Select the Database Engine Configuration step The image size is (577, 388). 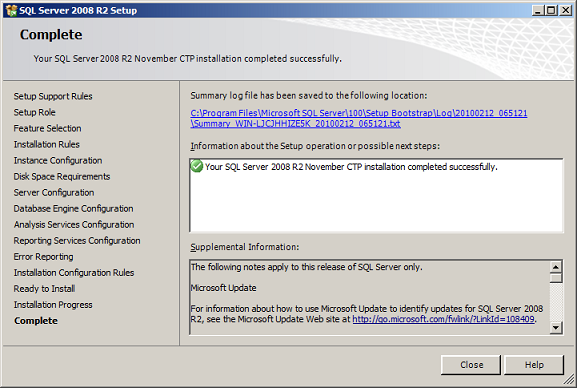74,208
